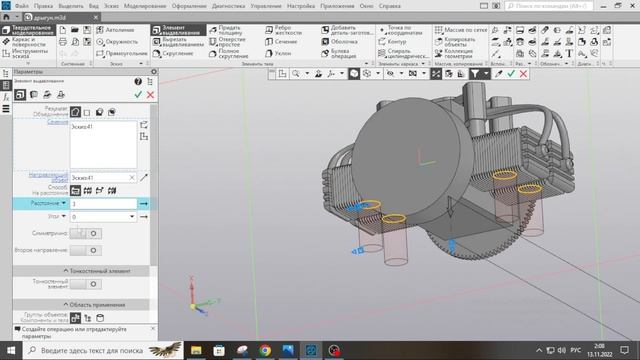640x360 pixels.
Task: Toggle the Тонкостенный элемент (Thin-wall) switch
Action: point(85,284)
